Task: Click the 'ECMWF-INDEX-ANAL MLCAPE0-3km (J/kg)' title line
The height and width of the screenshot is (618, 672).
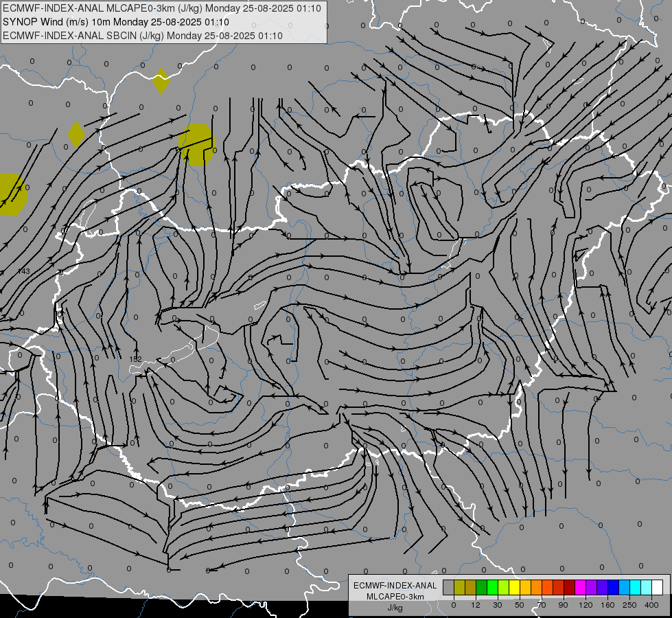Action: pos(161,8)
